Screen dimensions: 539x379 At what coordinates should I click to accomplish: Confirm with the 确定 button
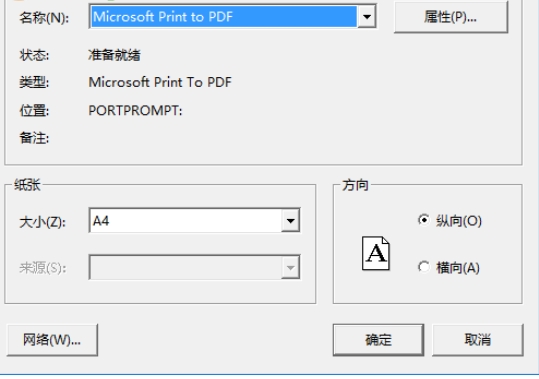pos(378,340)
